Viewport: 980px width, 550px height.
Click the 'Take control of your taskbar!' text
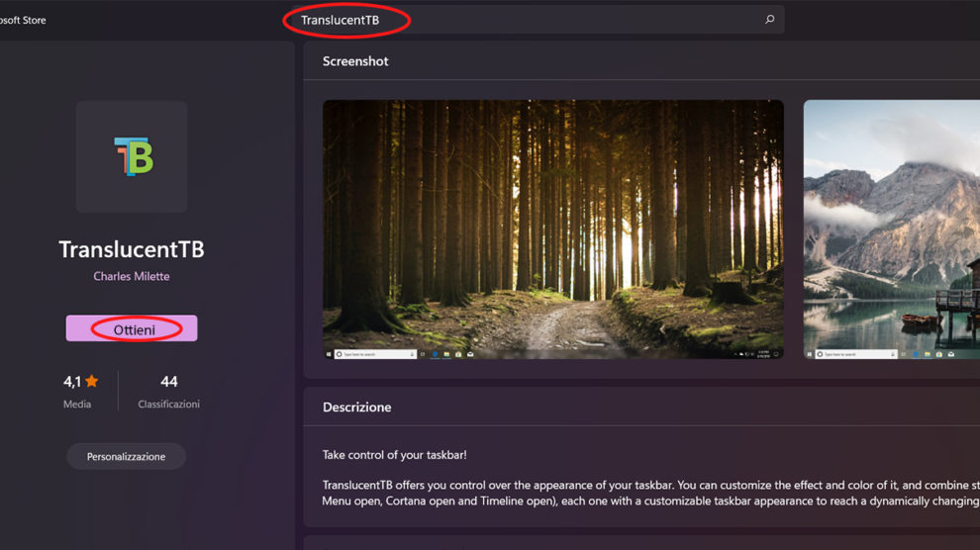(x=394, y=454)
